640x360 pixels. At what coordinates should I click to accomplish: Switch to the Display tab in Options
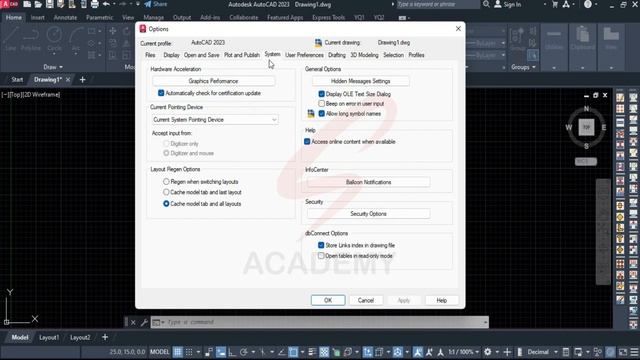pyautogui.click(x=171, y=55)
